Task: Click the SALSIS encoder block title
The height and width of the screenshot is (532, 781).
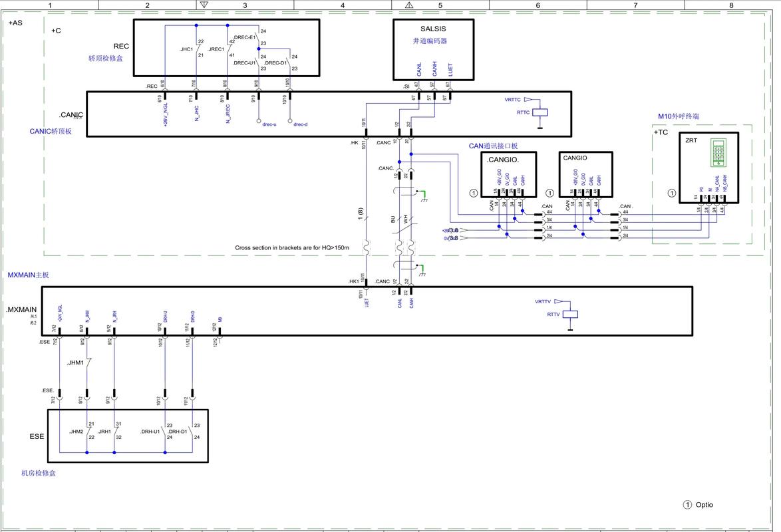Action: (x=433, y=29)
